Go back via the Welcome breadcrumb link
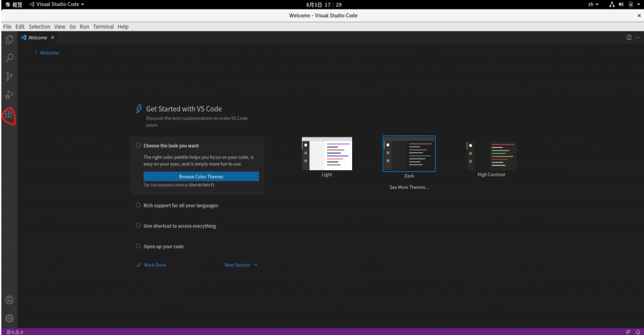The width and height of the screenshot is (644, 335). tap(47, 53)
